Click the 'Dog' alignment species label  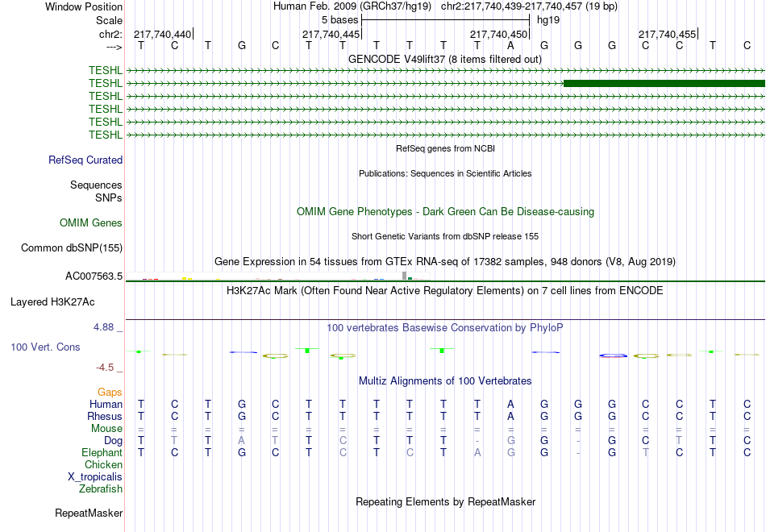point(113,441)
